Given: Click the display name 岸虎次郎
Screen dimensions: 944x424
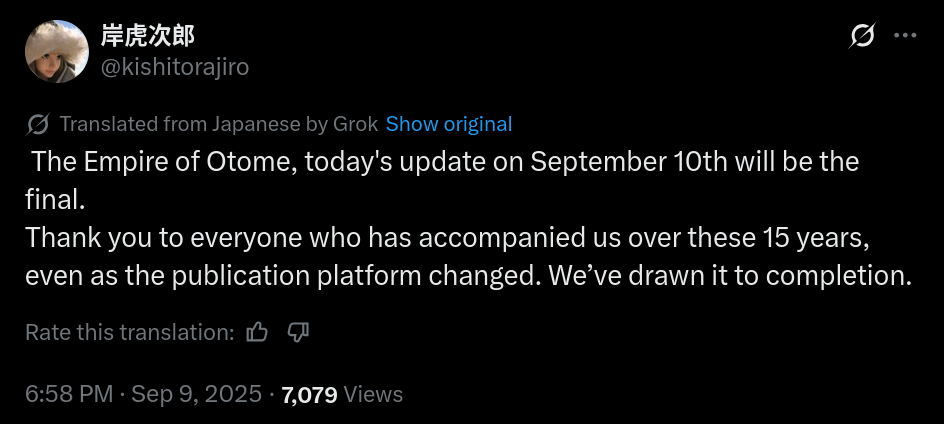Looking at the screenshot, I should pyautogui.click(x=147, y=37).
